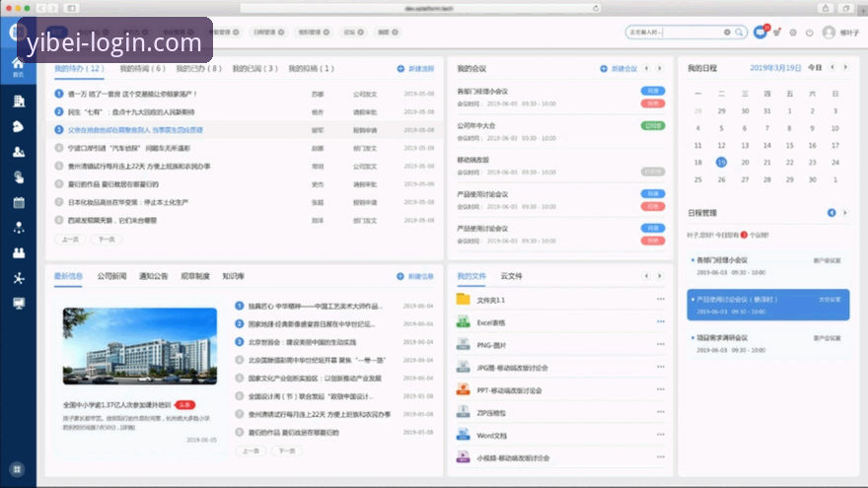868x488 pixels.
Task: Switch to 我的已办 (8) tab
Action: click(x=198, y=69)
